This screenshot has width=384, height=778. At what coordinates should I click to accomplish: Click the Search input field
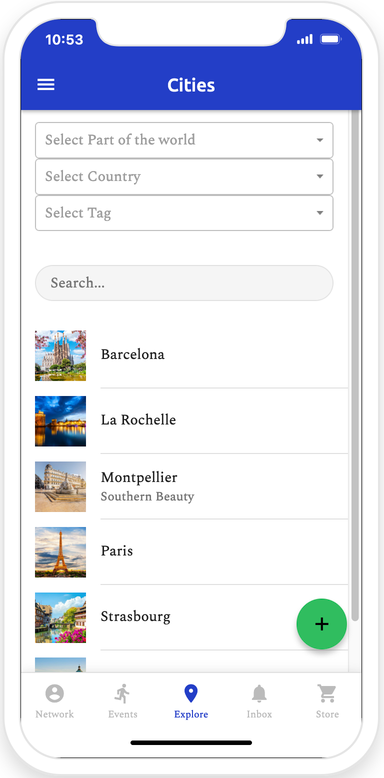pos(184,283)
